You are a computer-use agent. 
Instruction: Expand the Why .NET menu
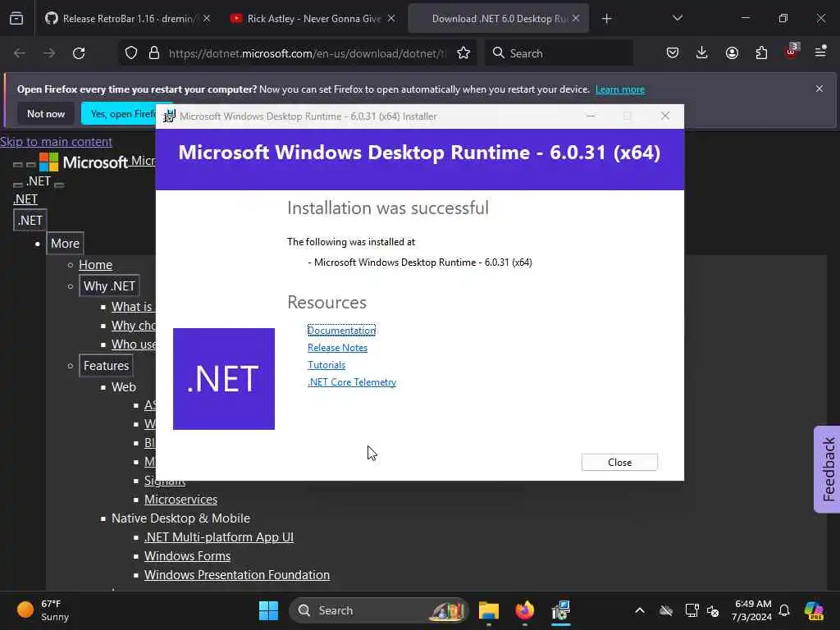tap(109, 286)
